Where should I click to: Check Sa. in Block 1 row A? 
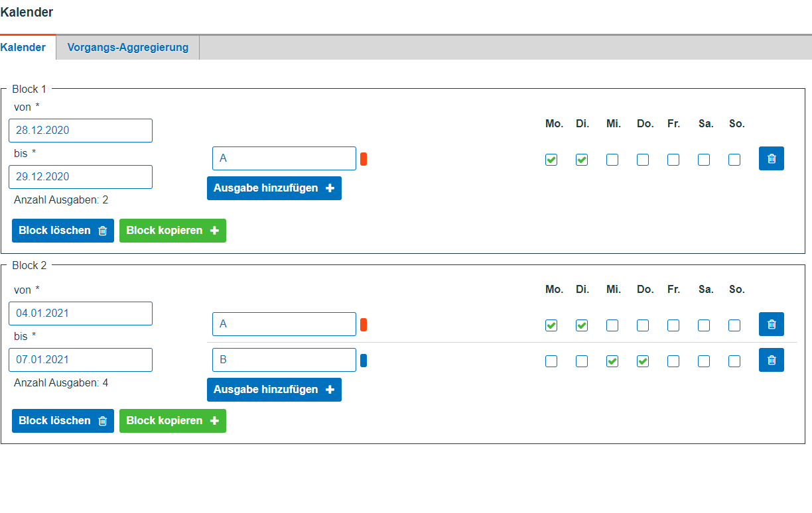[704, 160]
